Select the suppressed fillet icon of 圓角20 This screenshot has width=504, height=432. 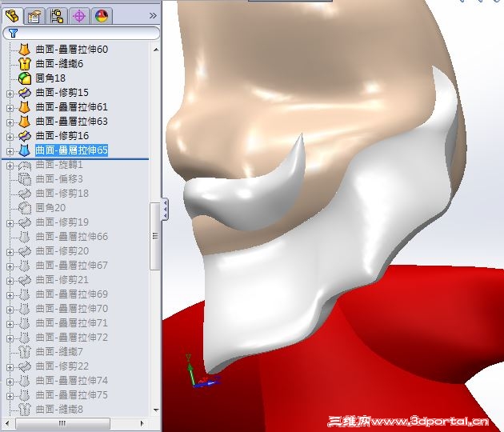[25, 208]
